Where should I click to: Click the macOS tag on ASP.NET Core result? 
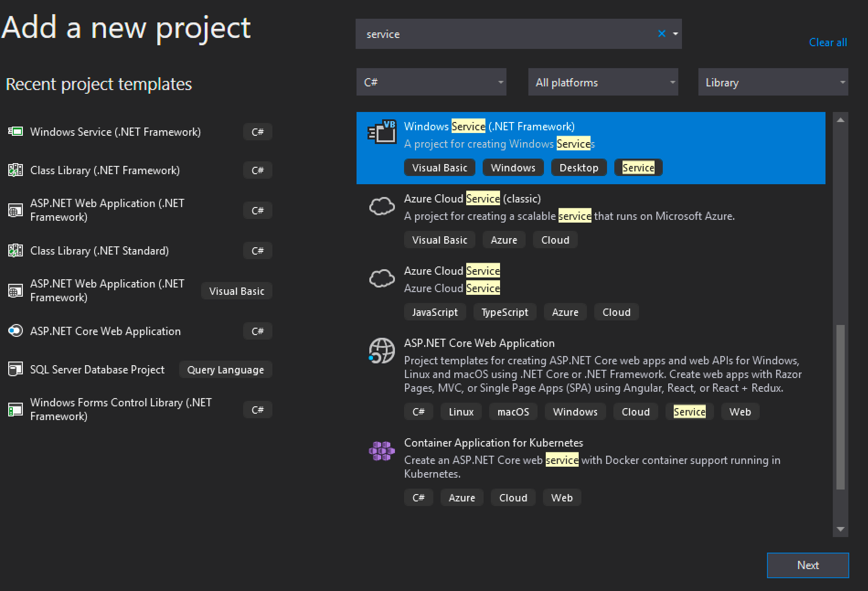(x=513, y=412)
